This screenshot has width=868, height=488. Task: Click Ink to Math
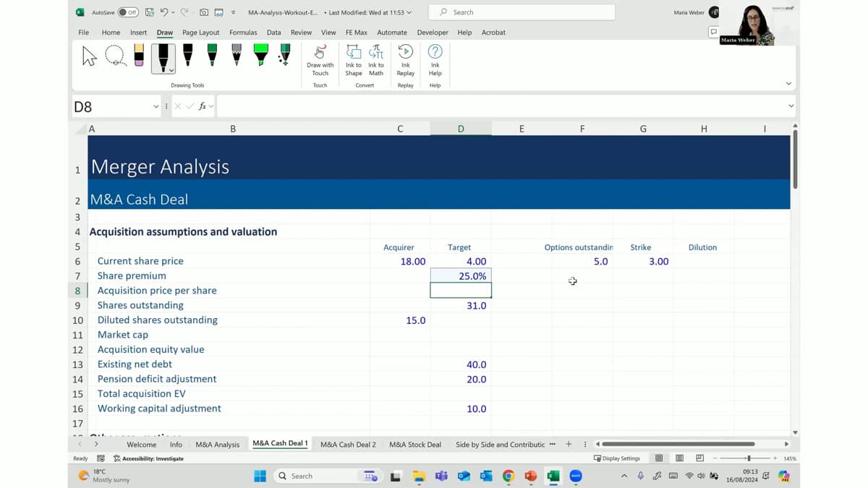(376, 61)
